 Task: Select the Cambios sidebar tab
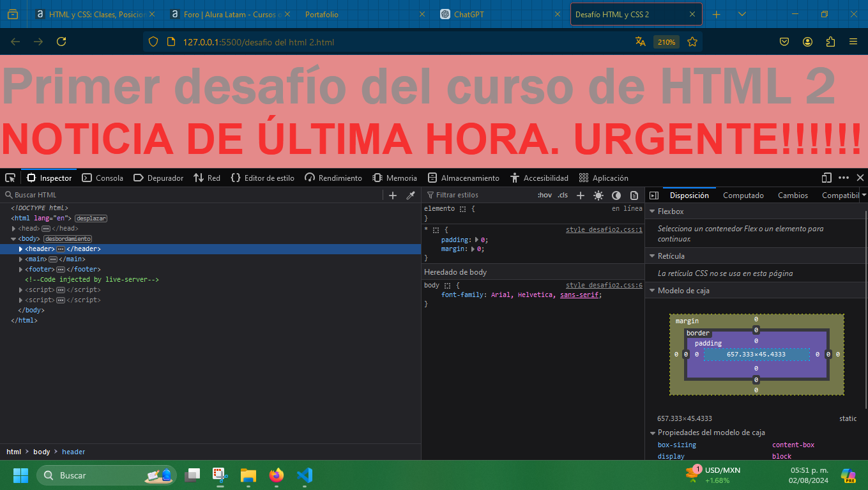point(793,195)
